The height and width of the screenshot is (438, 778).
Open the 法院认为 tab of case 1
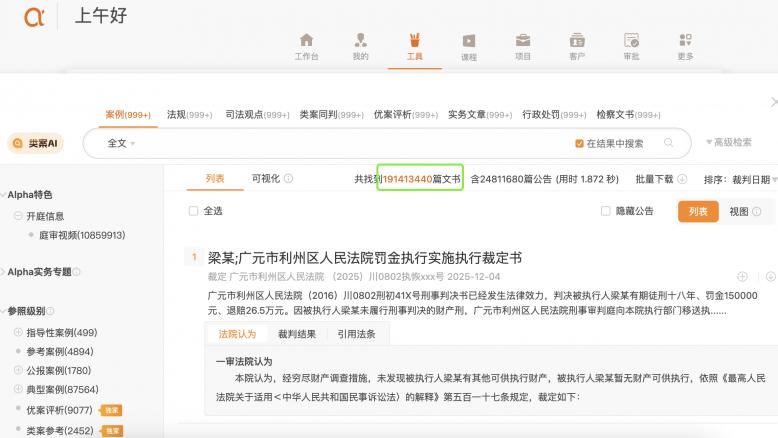coord(237,334)
